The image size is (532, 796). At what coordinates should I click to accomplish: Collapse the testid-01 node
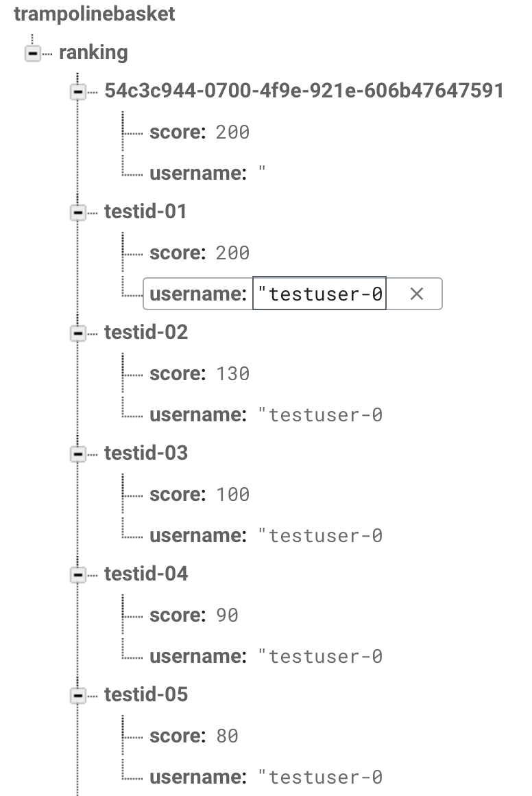[x=78, y=212]
